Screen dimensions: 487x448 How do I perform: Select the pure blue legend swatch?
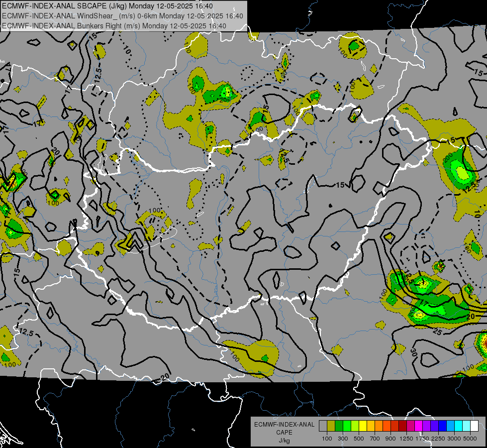442,426
